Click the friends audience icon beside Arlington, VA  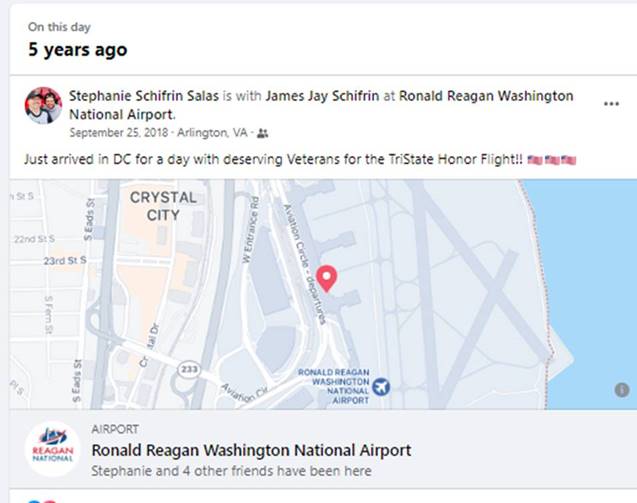(263, 132)
